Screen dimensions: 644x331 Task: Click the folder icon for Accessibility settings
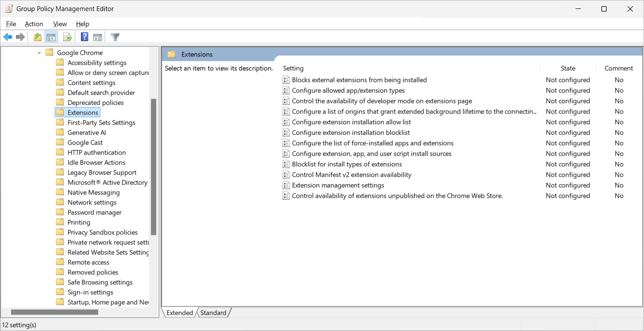tap(60, 63)
